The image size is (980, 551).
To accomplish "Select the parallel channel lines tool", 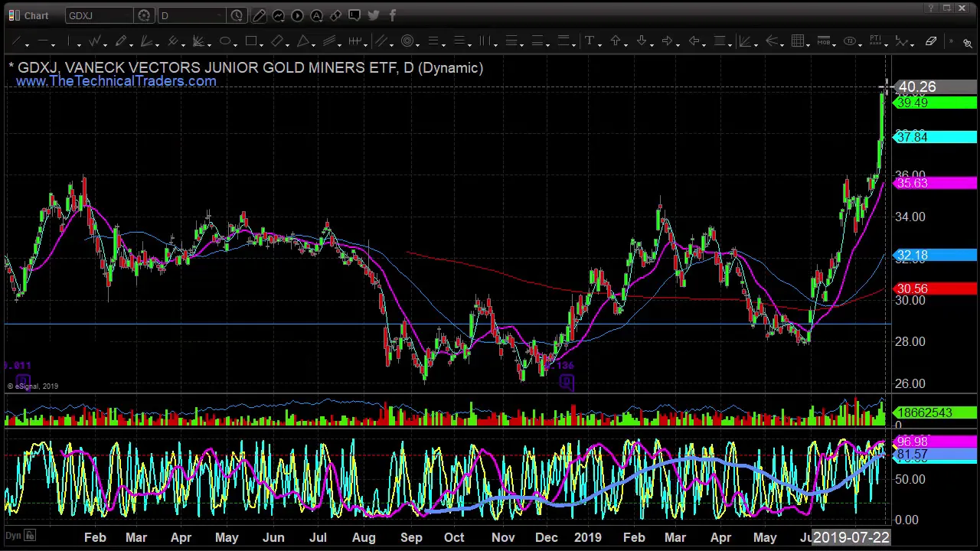I will click(x=329, y=41).
